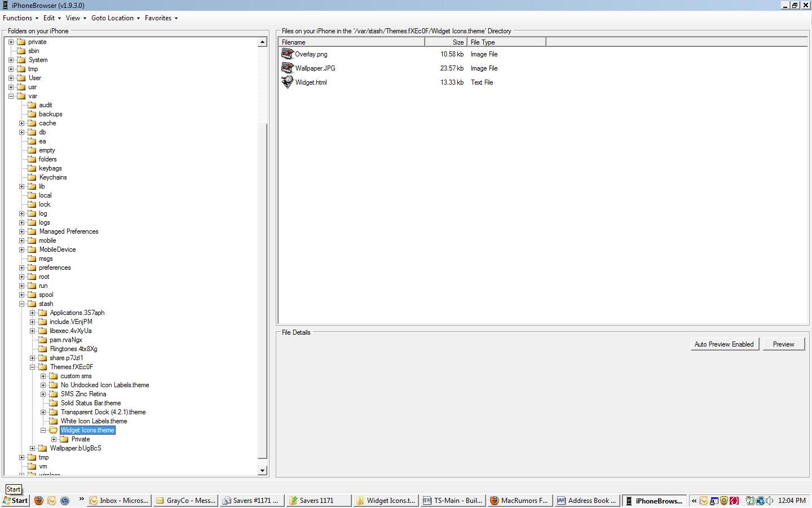The height and width of the screenshot is (508, 812).
Task: Click the User folder icon
Action: click(x=21, y=78)
